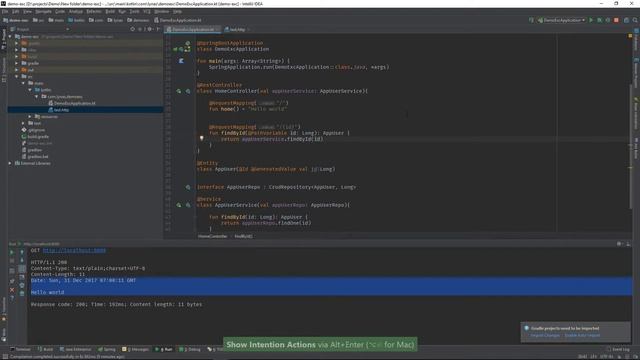The width and height of the screenshot is (640, 360).
Task: Click the hide Project panel icon
Action: [x=158, y=29]
